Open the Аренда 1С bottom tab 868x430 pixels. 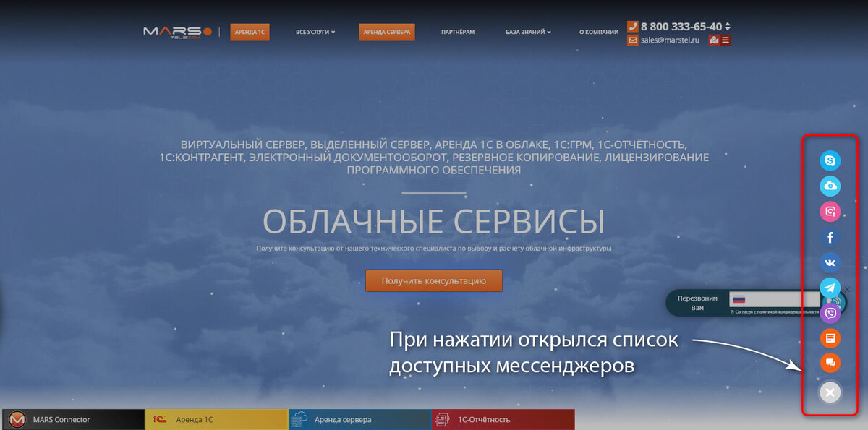(217, 419)
